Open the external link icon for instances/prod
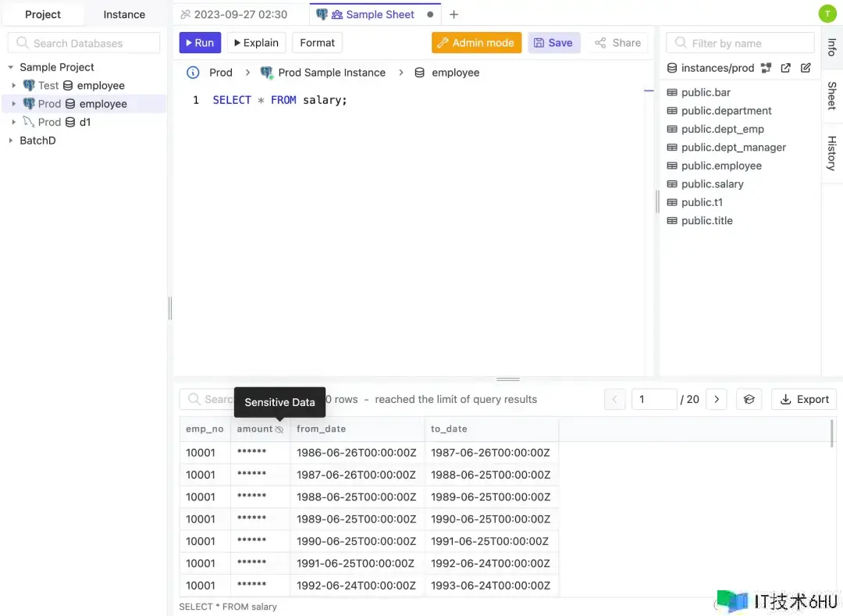This screenshot has width=843, height=616. point(785,68)
